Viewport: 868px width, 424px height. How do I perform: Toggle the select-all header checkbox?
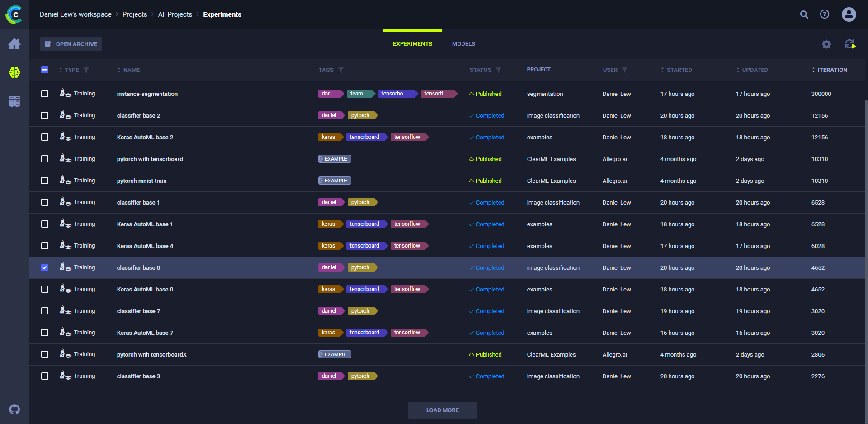[45, 70]
